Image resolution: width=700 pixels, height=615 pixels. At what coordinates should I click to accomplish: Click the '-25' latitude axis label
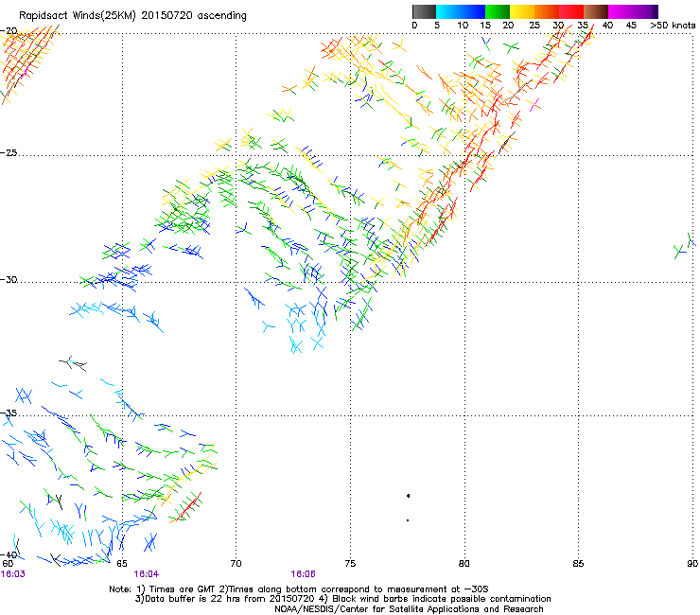coord(9,152)
